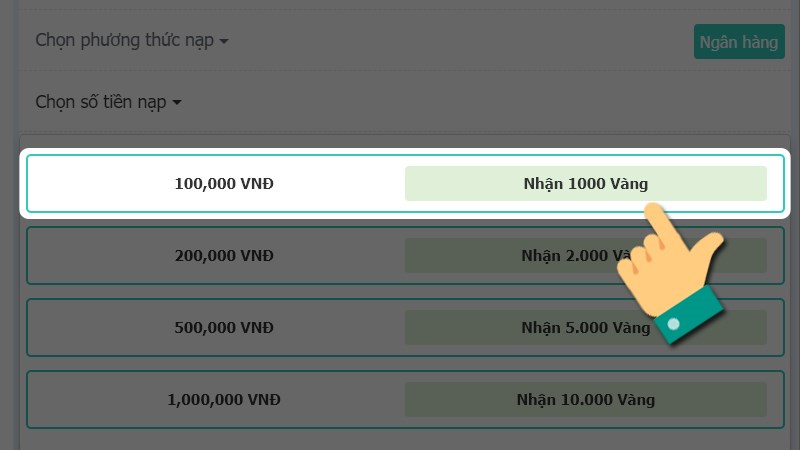800x450 pixels.
Task: Select the 200,000 VNĐ top-up option
Action: pyautogui.click(x=405, y=256)
